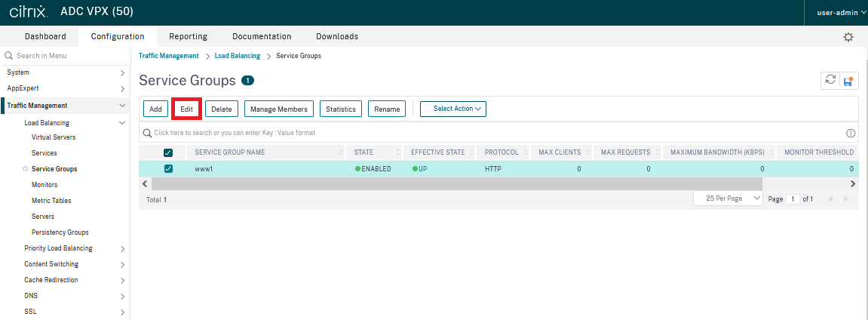
Task: Uncheck the www1 row checkbox
Action: click(168, 169)
